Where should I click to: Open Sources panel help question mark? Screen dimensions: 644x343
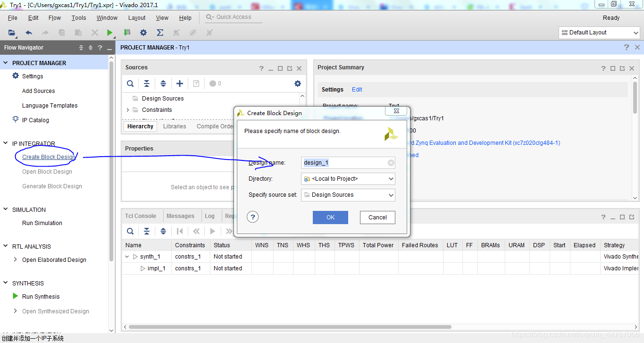[261, 68]
